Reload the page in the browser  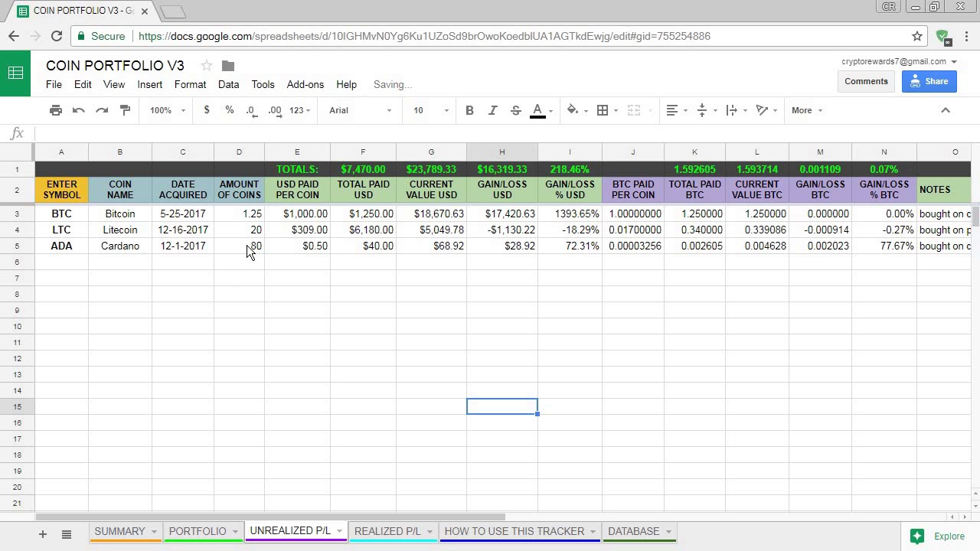click(56, 36)
